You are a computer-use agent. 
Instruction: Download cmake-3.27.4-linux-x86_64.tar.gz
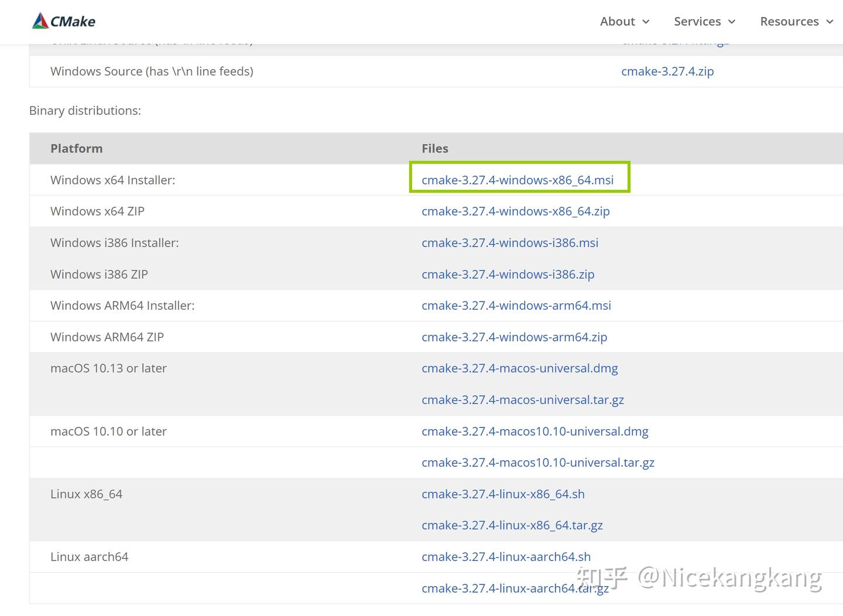pyautogui.click(x=512, y=525)
